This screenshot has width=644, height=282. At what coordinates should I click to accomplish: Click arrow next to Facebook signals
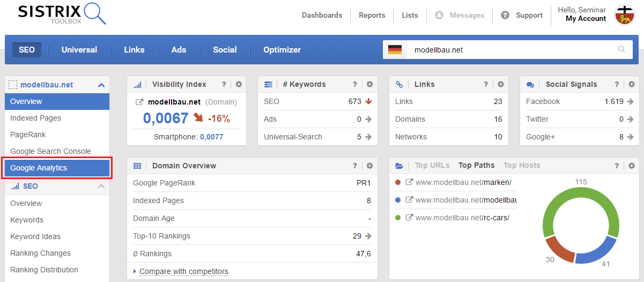coord(631,101)
